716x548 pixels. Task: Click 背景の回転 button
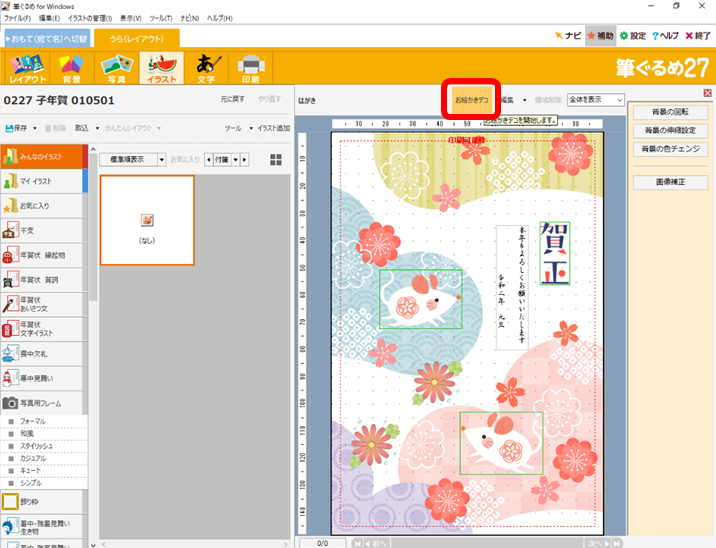pos(670,112)
